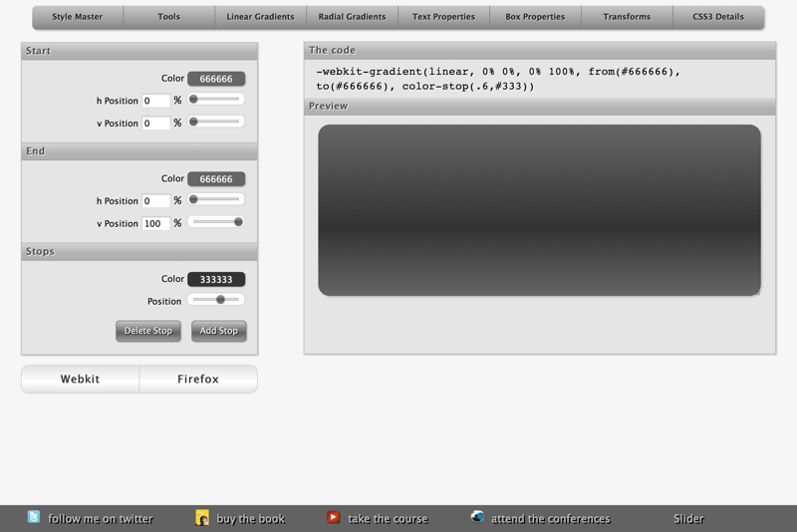Click the Start h Position slider
Screen dimensions: 797x532
point(216,100)
